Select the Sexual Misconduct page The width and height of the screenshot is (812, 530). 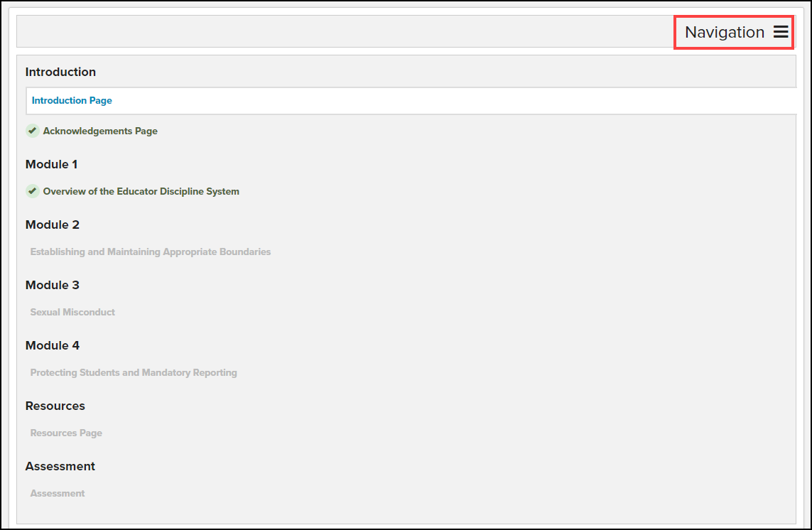point(72,312)
